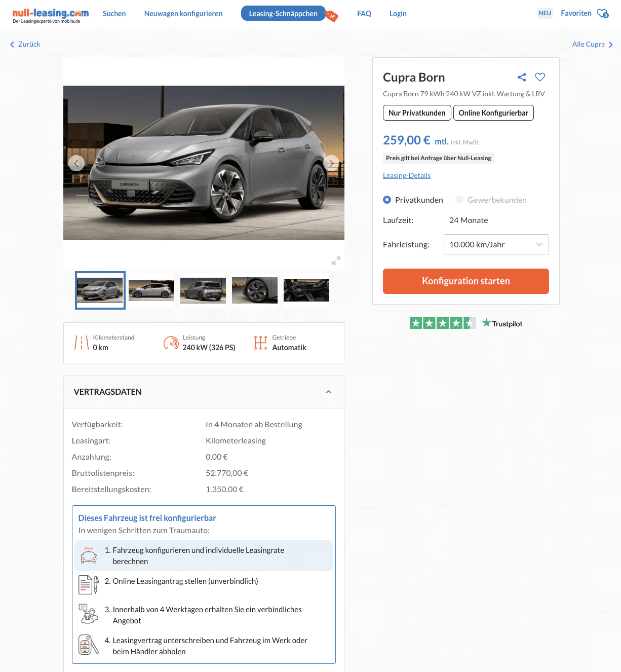This screenshot has height=672, width=621.
Task: Click the Kilometerstand road icon
Action: (x=82, y=343)
